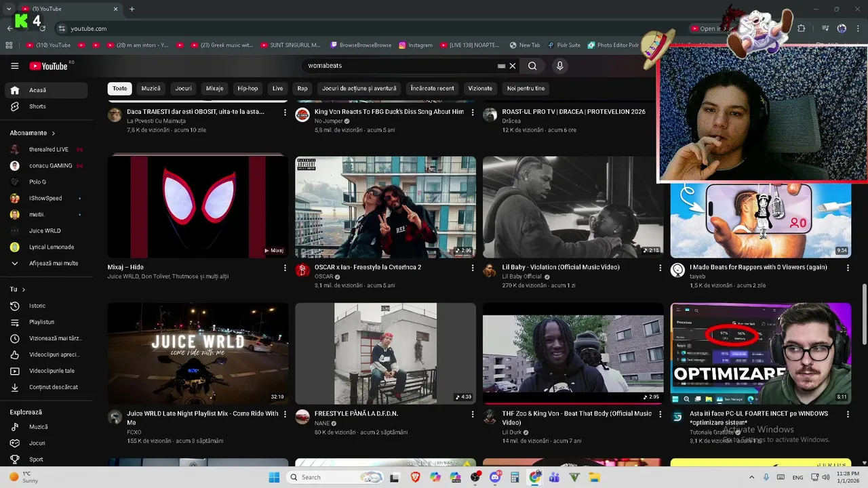The image size is (868, 488).
Task: Select the Toate filter chip
Action: (119, 88)
